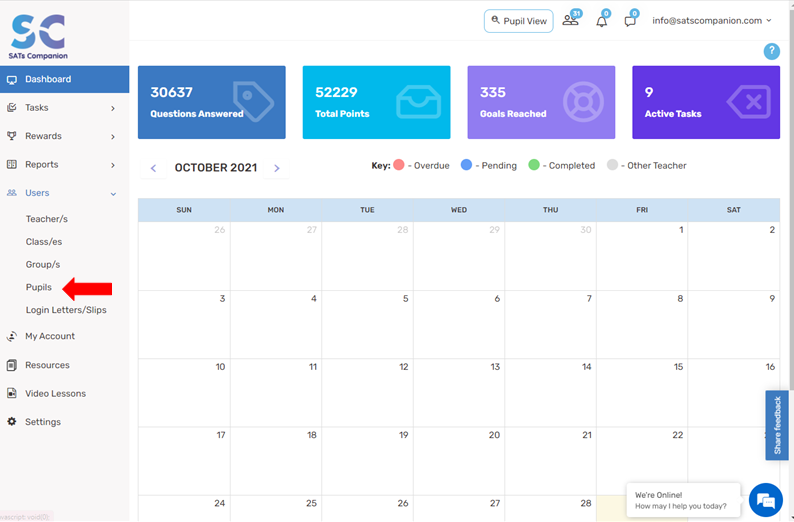
Task: Click the grey Other Teacher key swatch
Action: (612, 165)
